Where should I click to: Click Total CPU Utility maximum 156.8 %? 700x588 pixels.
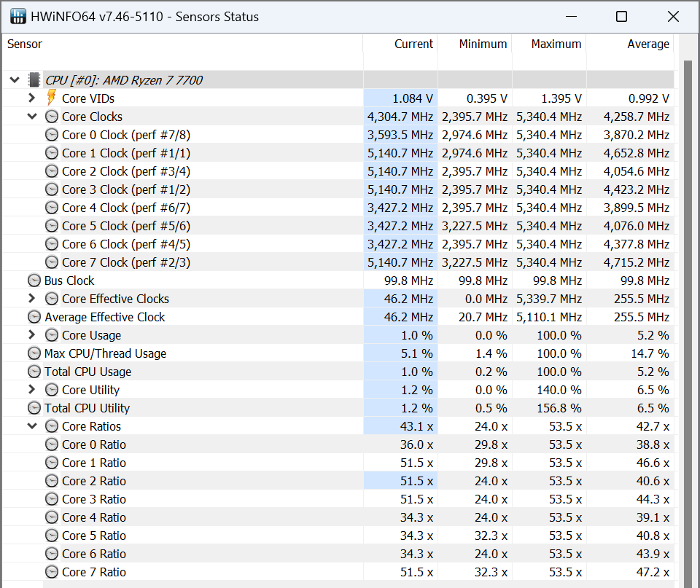559,408
